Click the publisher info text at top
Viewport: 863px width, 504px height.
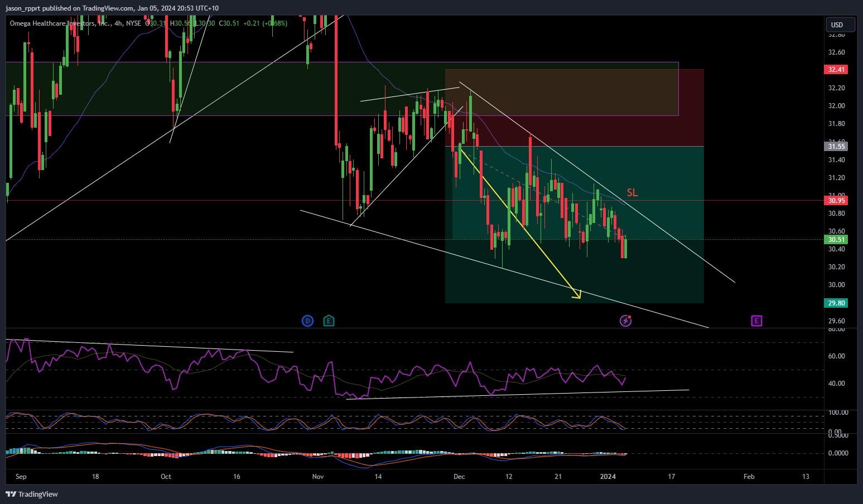112,8
